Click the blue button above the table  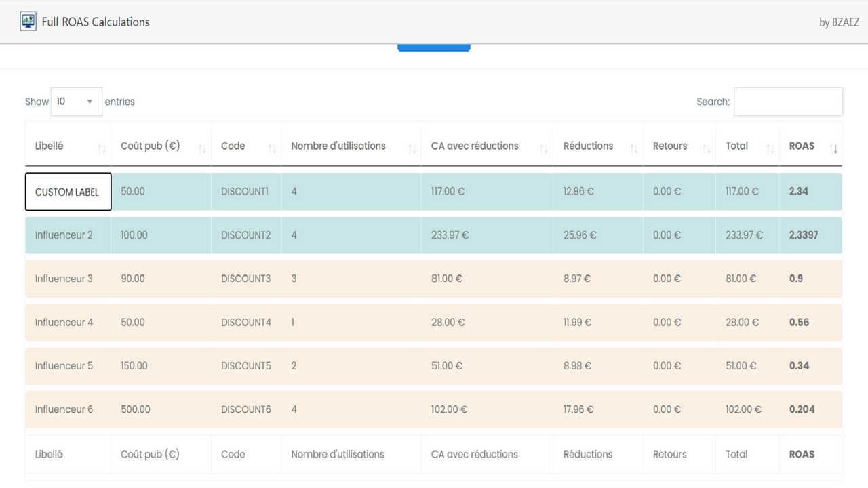click(434, 47)
